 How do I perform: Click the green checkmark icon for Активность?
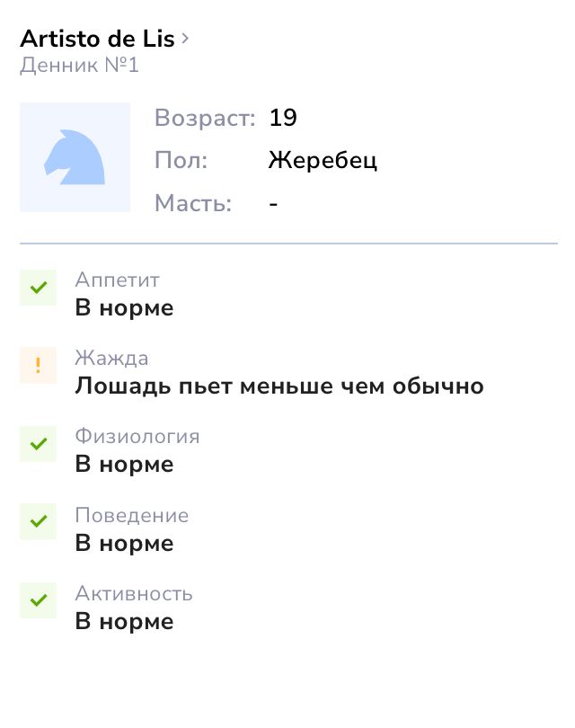pyautogui.click(x=38, y=600)
